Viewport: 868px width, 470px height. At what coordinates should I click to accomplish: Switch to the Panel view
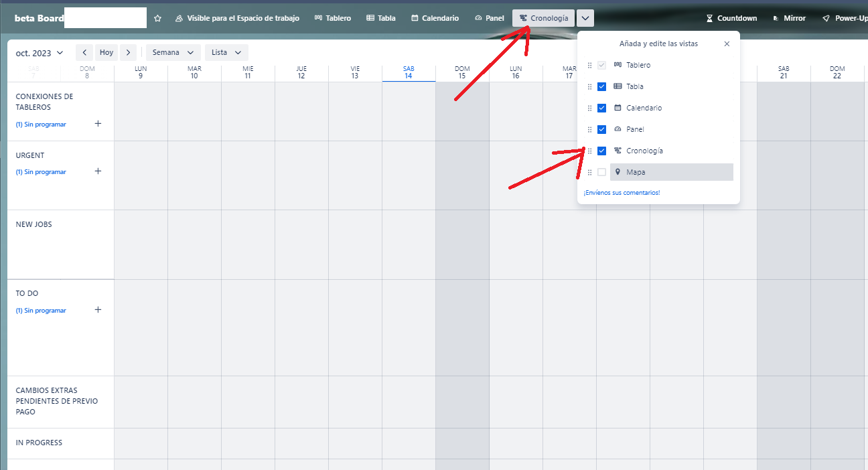coord(489,18)
